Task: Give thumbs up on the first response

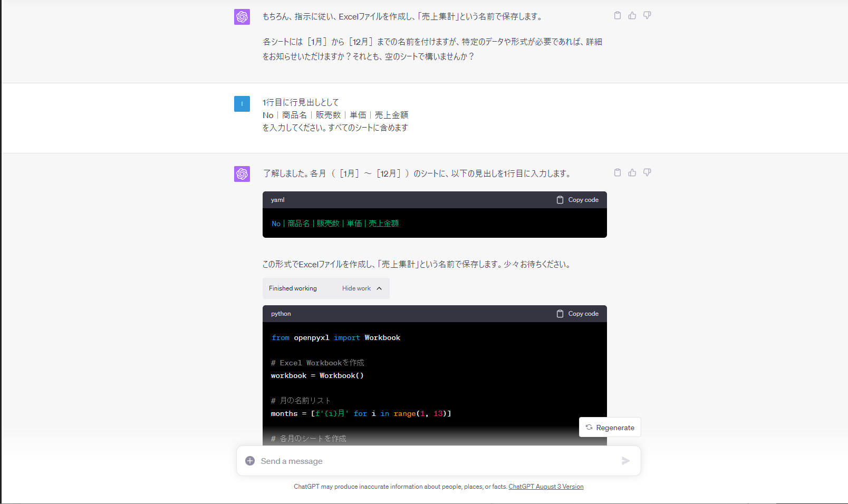Action: tap(632, 15)
